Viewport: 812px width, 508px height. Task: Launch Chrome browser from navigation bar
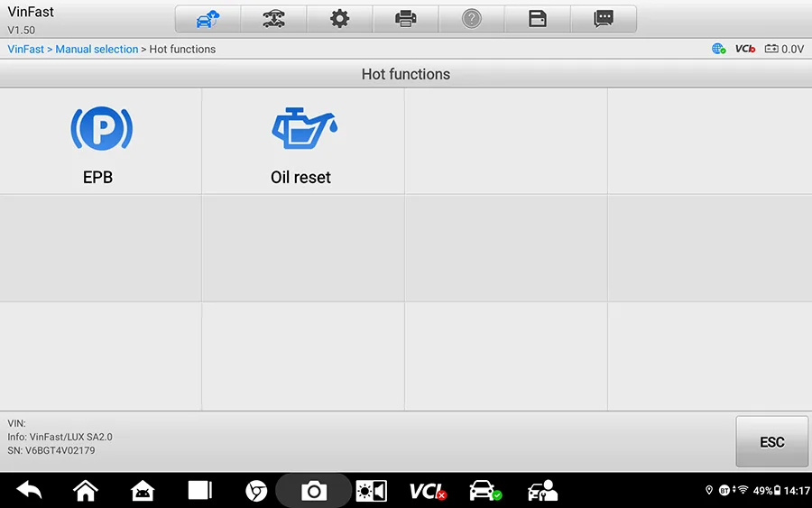256,491
